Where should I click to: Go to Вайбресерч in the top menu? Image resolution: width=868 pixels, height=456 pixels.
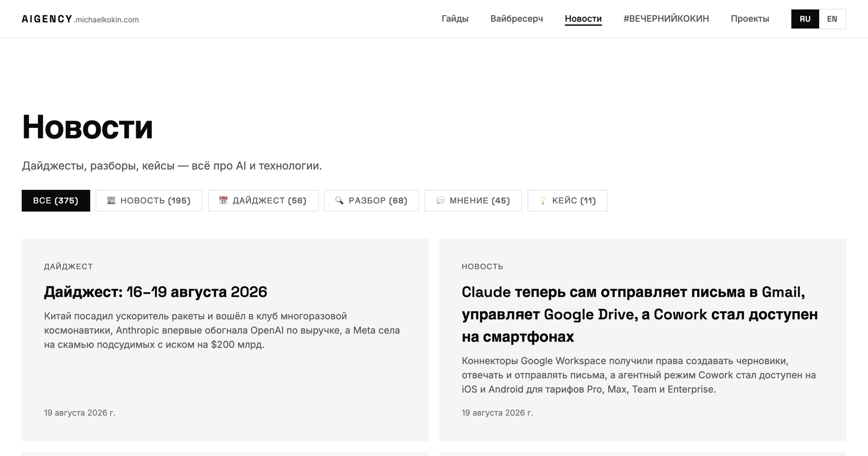point(516,18)
